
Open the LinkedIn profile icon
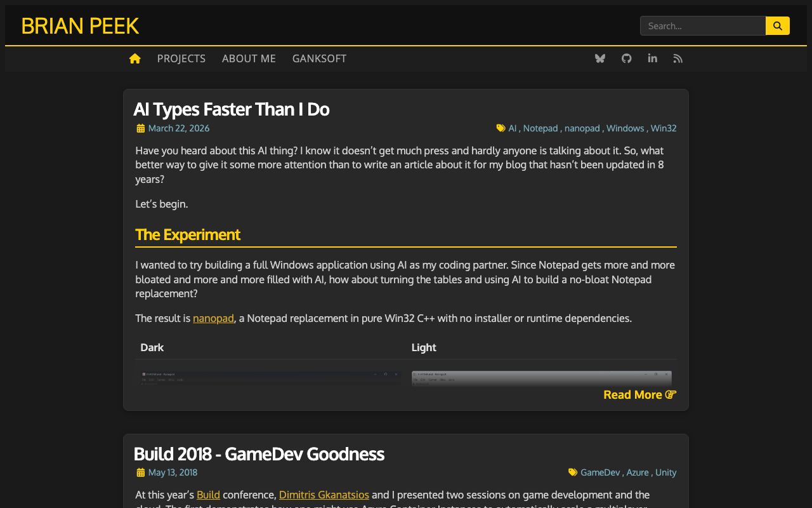pos(652,58)
